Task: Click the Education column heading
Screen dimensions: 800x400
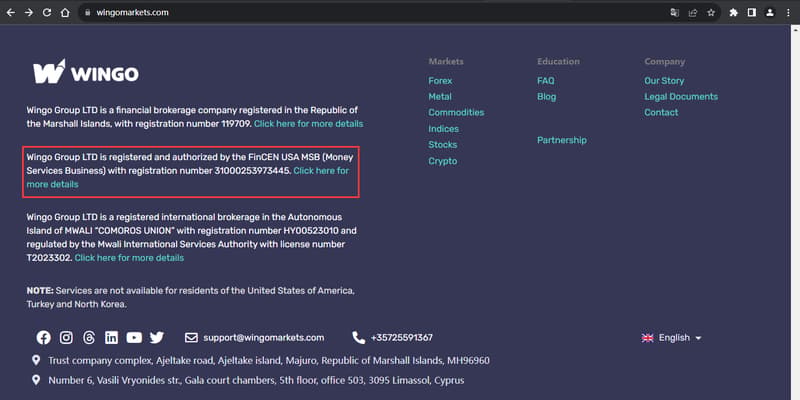Action: [558, 61]
